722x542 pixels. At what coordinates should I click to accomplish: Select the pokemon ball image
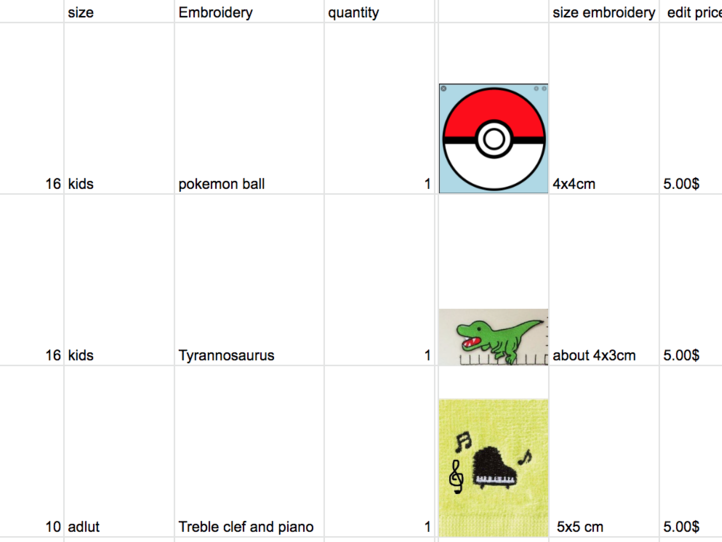tap(493, 138)
